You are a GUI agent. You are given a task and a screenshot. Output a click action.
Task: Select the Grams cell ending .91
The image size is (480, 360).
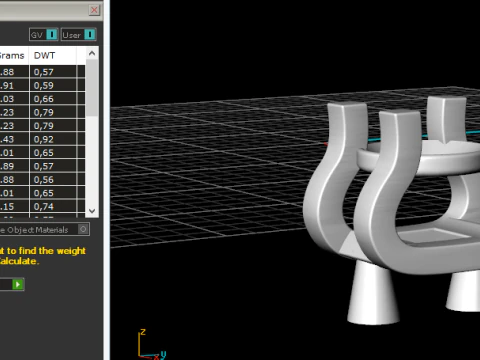(x=14, y=85)
